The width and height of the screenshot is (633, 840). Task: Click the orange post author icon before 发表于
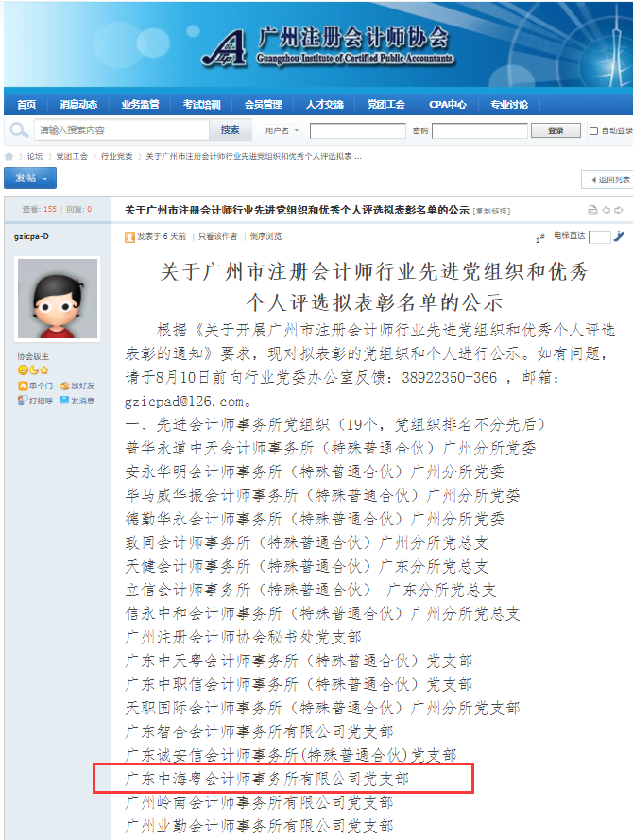click(129, 237)
